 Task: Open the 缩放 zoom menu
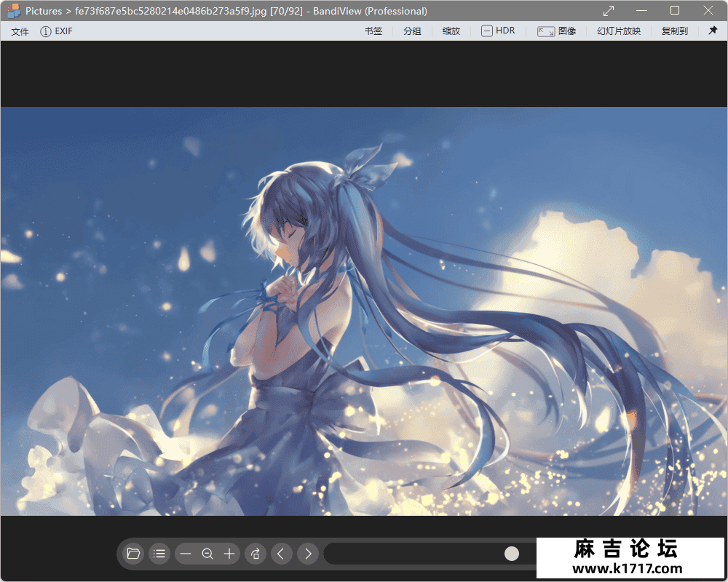(x=451, y=31)
